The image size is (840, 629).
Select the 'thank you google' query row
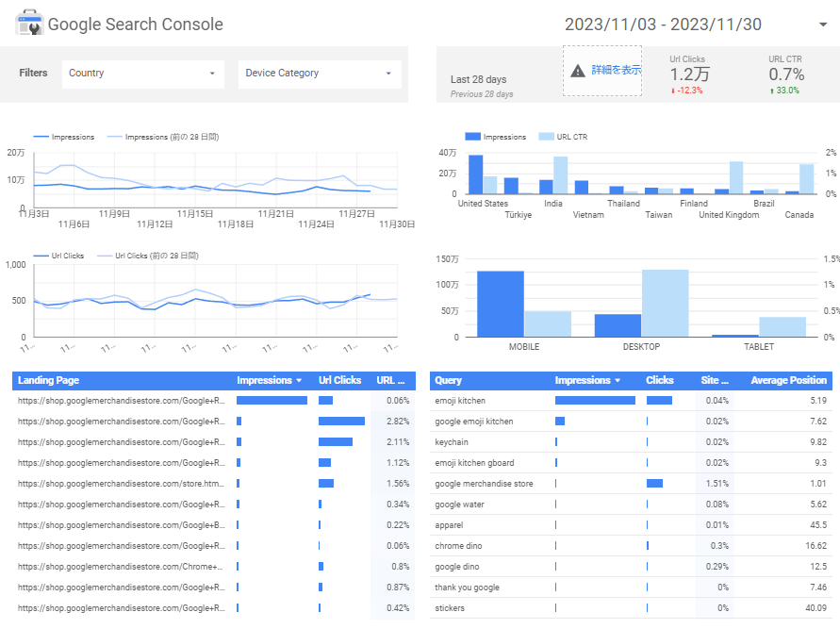[x=631, y=588]
